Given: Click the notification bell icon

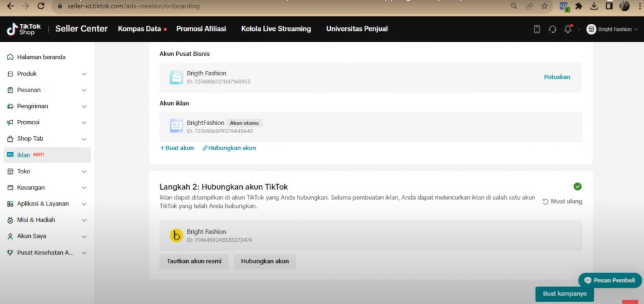Looking at the screenshot, I should pyautogui.click(x=568, y=29).
